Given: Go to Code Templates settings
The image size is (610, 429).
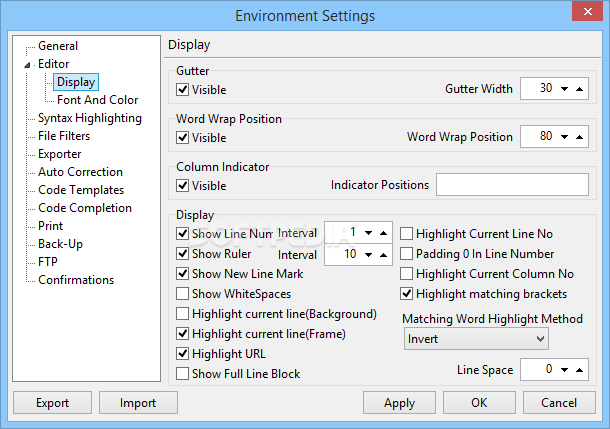Looking at the screenshot, I should pyautogui.click(x=81, y=190).
